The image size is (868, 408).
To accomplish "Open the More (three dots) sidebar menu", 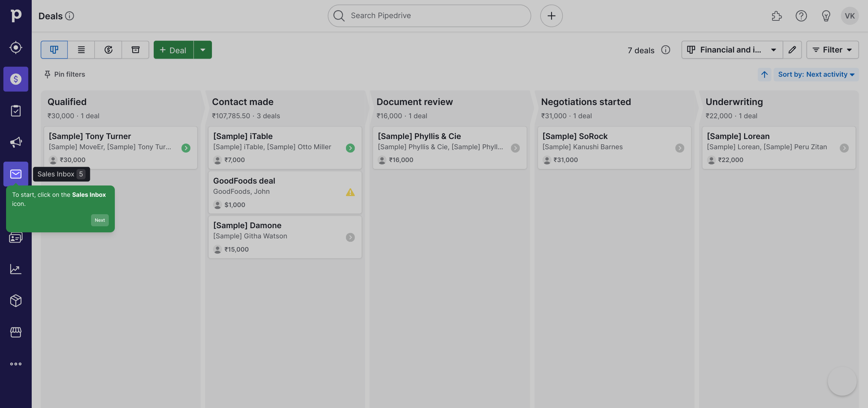I will pyautogui.click(x=16, y=364).
